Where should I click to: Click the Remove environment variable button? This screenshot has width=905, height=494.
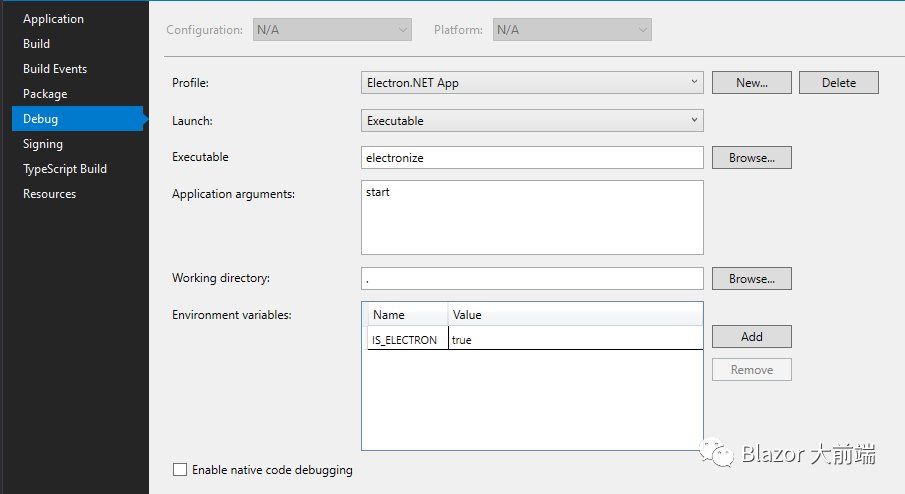[751, 370]
